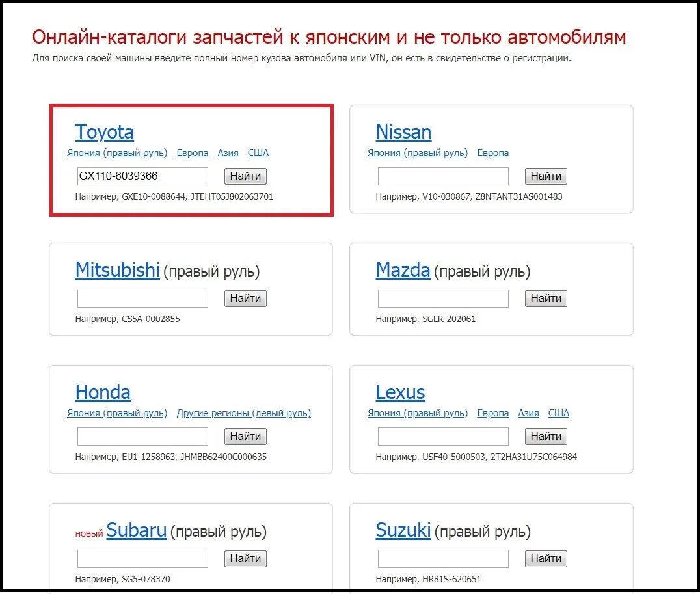Click example text Например, SG5-078370

tap(122, 579)
